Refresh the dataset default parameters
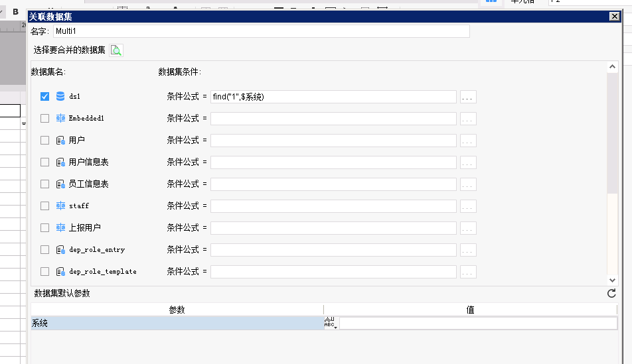Image resolution: width=632 pixels, height=364 pixels. coord(611,294)
